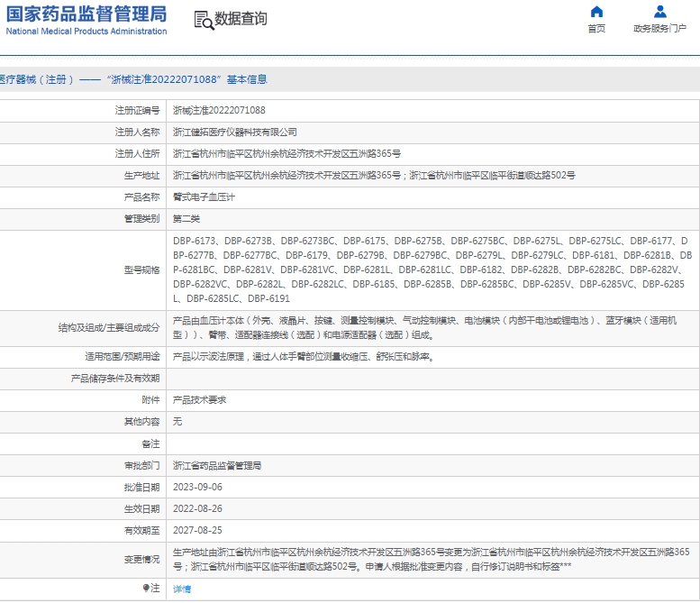Click the 注册人住所 address value
The image size is (700, 603).
click(286, 154)
